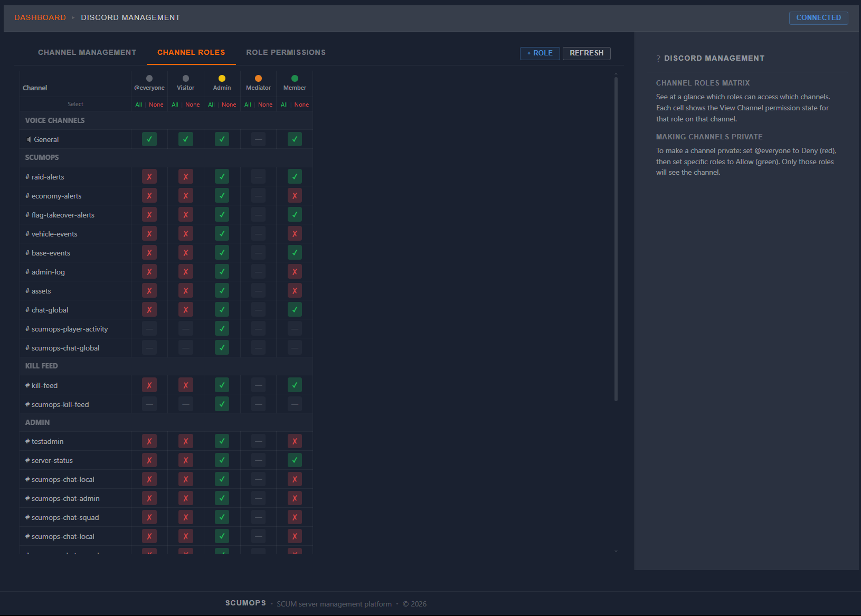
Task: Open the Channel Management tab
Action: click(87, 52)
